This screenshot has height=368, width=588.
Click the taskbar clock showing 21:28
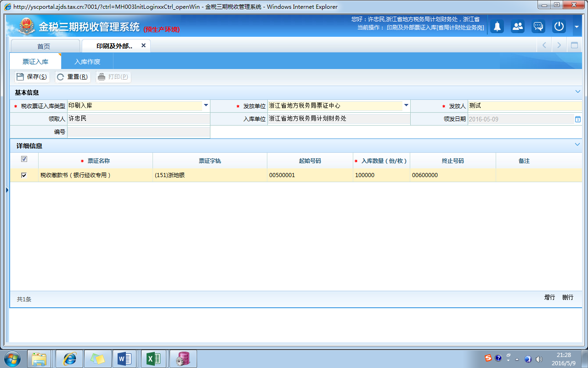pos(564,359)
